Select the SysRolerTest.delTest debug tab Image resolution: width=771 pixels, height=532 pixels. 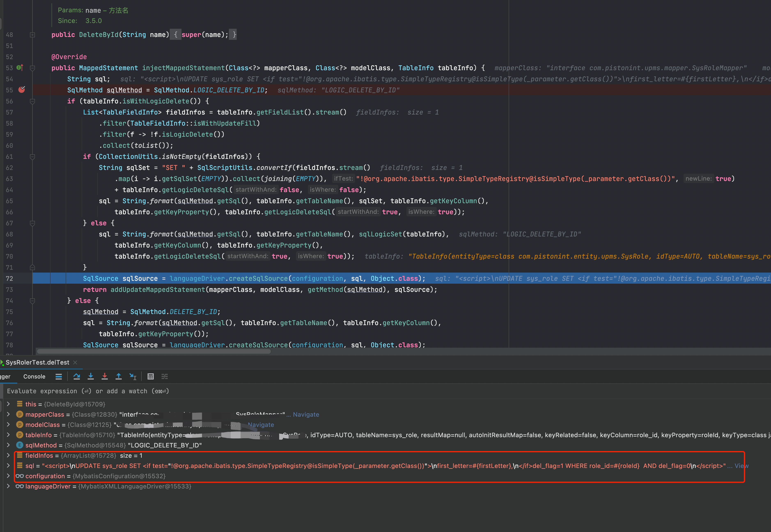click(x=37, y=362)
